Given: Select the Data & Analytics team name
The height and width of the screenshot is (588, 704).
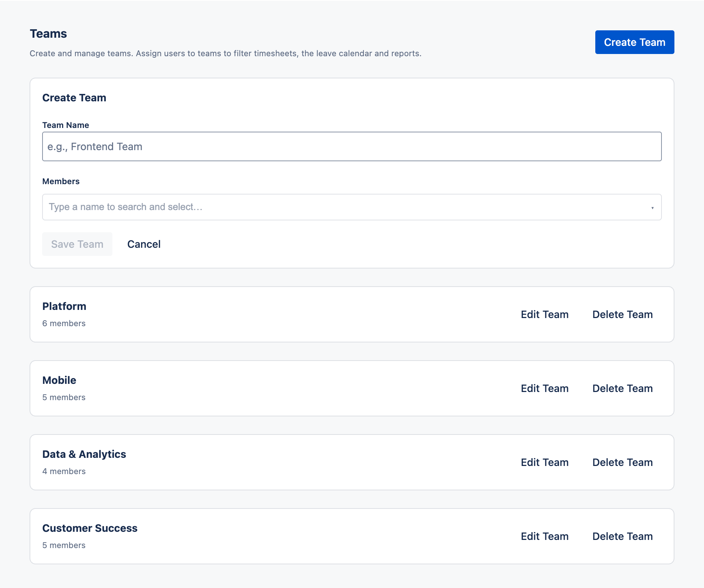Looking at the screenshot, I should pyautogui.click(x=84, y=454).
